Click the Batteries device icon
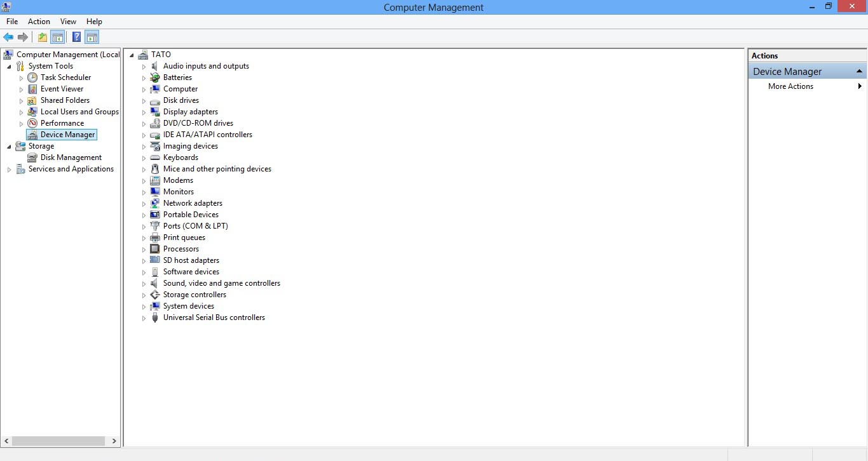 point(155,77)
